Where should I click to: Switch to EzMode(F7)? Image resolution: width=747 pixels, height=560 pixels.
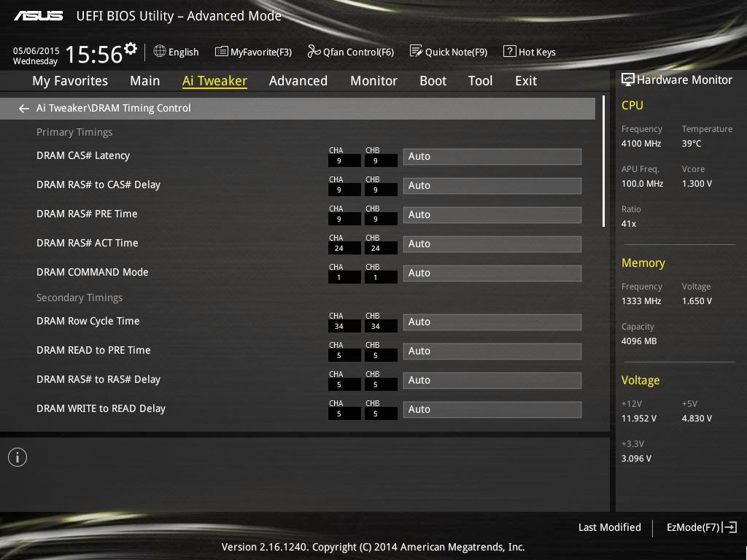tap(693, 527)
